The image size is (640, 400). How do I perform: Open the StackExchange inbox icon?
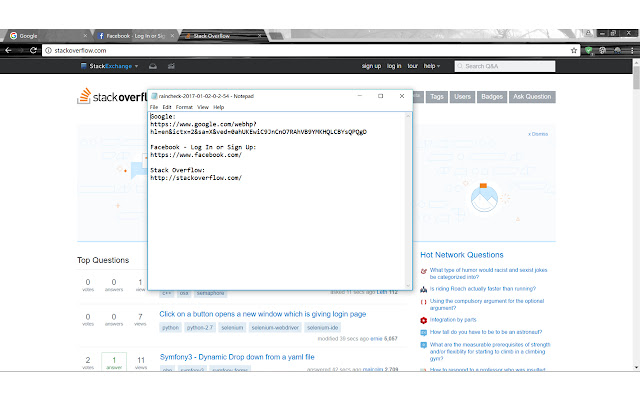click(x=153, y=66)
